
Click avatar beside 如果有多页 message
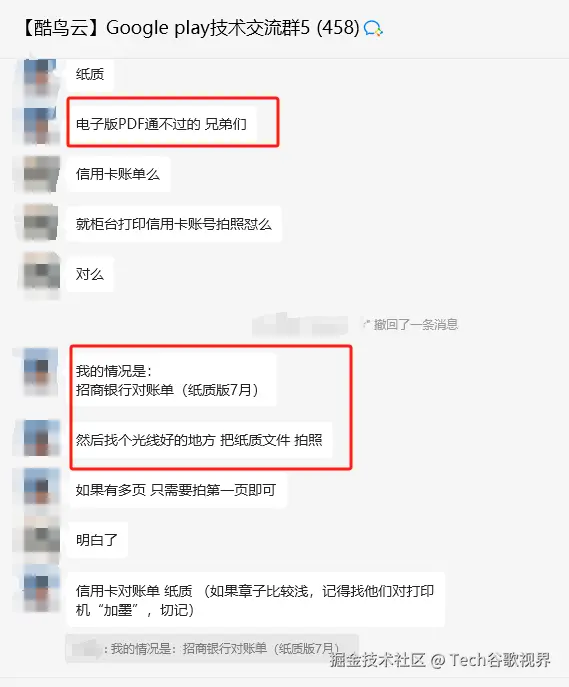pos(41,489)
